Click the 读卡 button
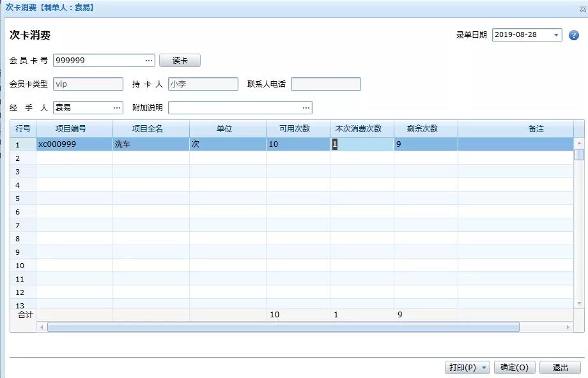The image size is (588, 378). coord(180,60)
